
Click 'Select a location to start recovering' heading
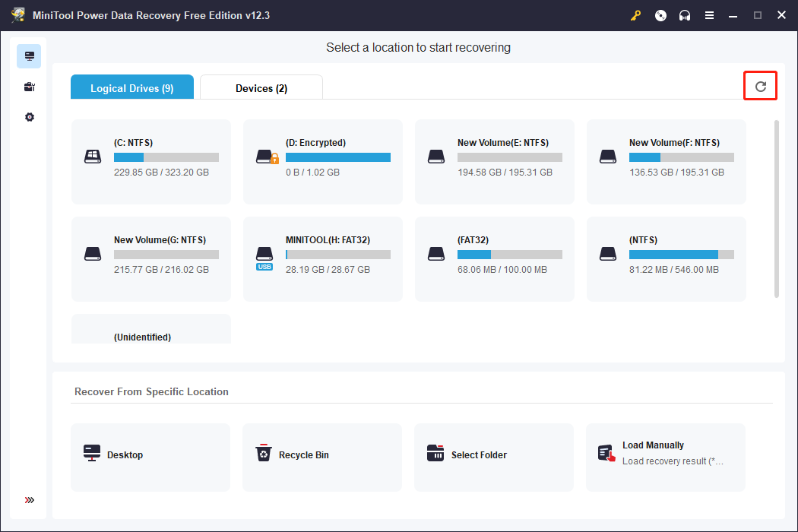(418, 47)
